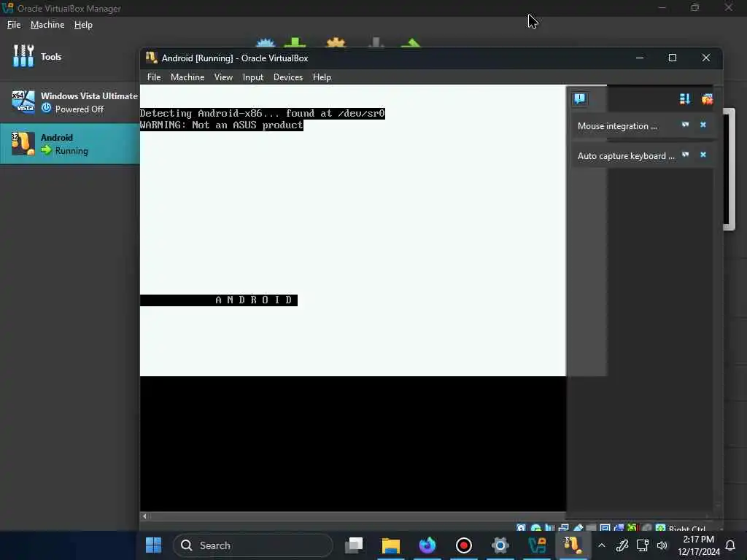This screenshot has width=747, height=560.
Task: Dismiss the Auto capture keyboard notification
Action: click(x=703, y=155)
